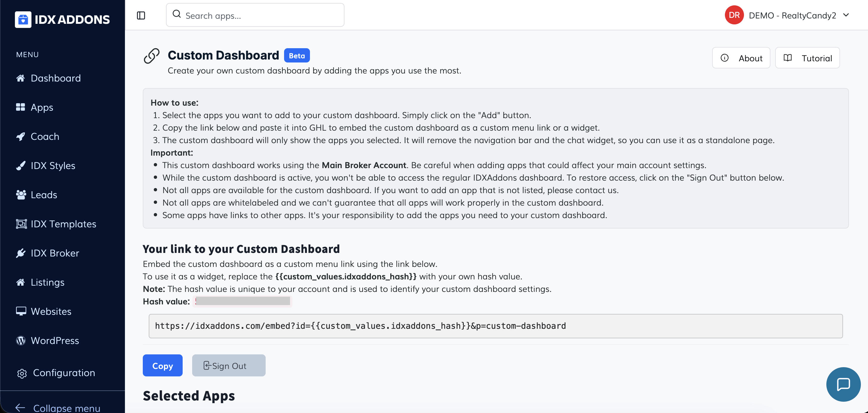Open the chat widget bubble
The width and height of the screenshot is (868, 413).
click(843, 384)
